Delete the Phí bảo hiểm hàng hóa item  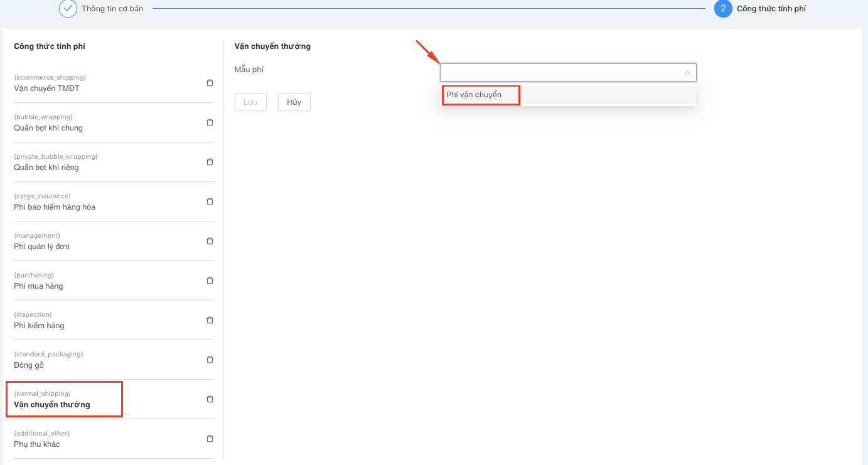click(210, 201)
